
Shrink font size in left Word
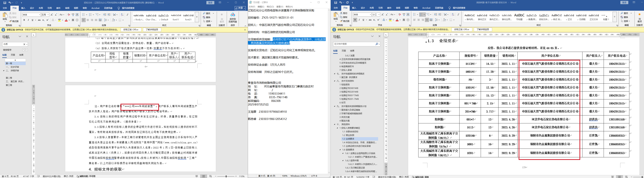click(x=56, y=14)
